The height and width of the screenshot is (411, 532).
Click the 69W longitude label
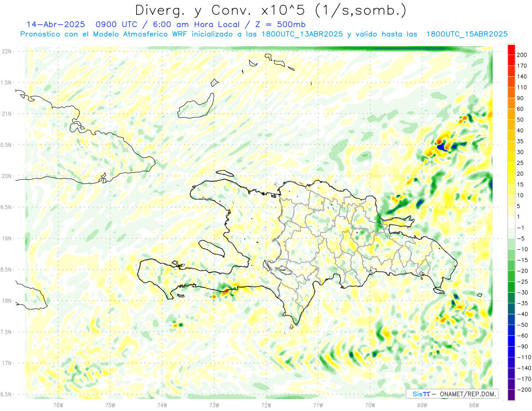pos(422,405)
